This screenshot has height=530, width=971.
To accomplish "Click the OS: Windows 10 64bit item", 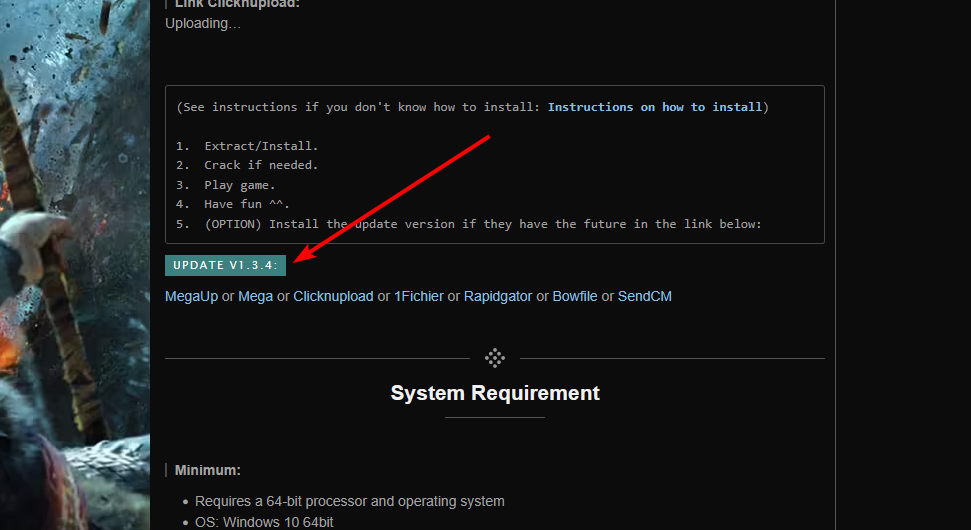I will [265, 522].
